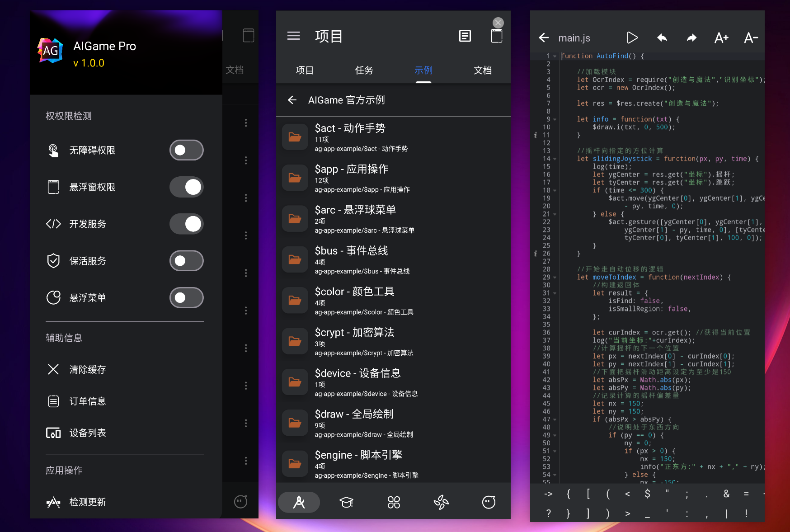Open 设备列表 in the side drawer
Viewport: 790px width, 532px height.
[x=124, y=433]
